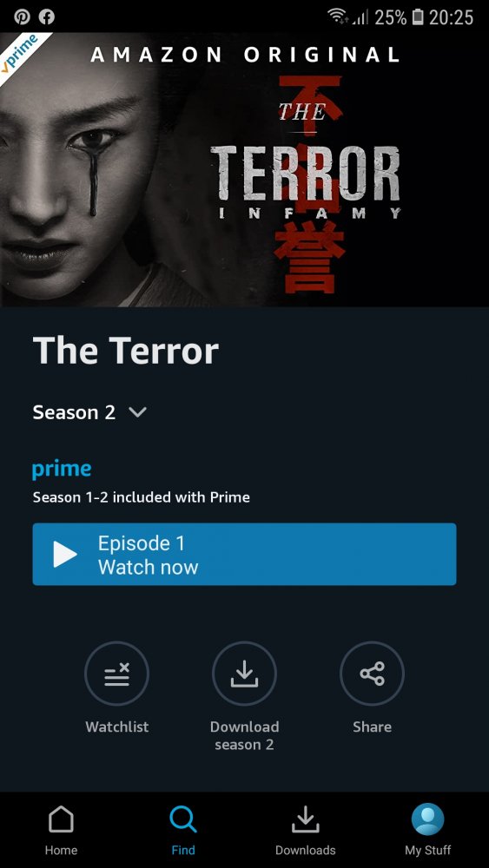The height and width of the screenshot is (868, 489).
Task: Open the Downloads tab icon
Action: click(x=305, y=819)
